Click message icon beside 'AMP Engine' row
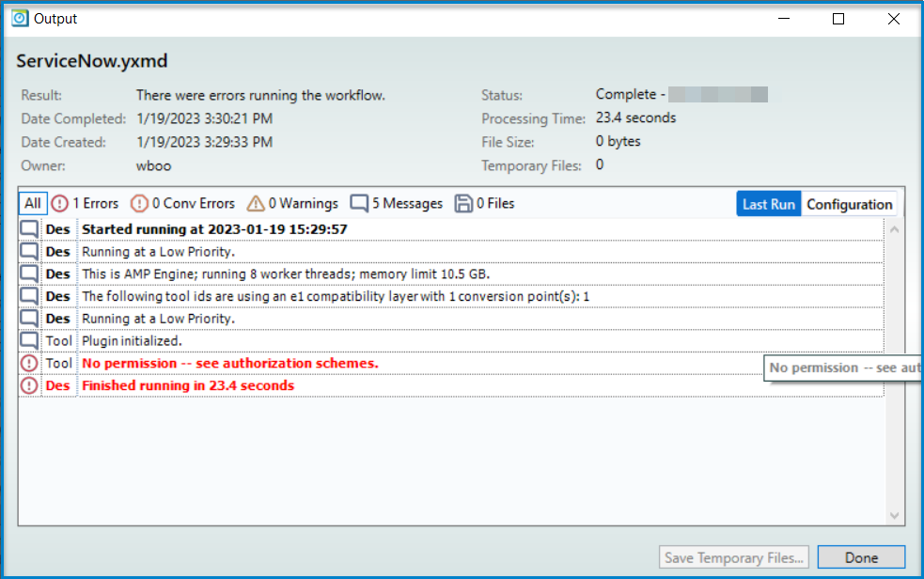Screen dimensions: 924x579 (29, 274)
